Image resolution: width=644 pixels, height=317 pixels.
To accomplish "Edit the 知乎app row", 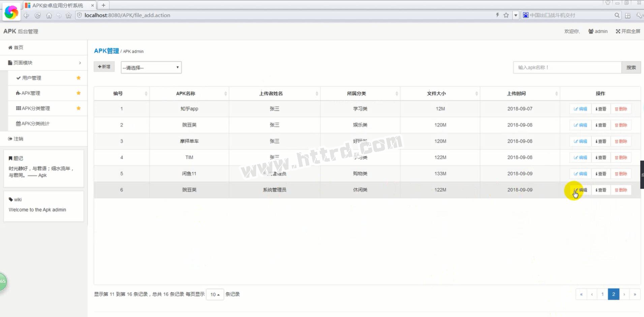I will tap(580, 109).
